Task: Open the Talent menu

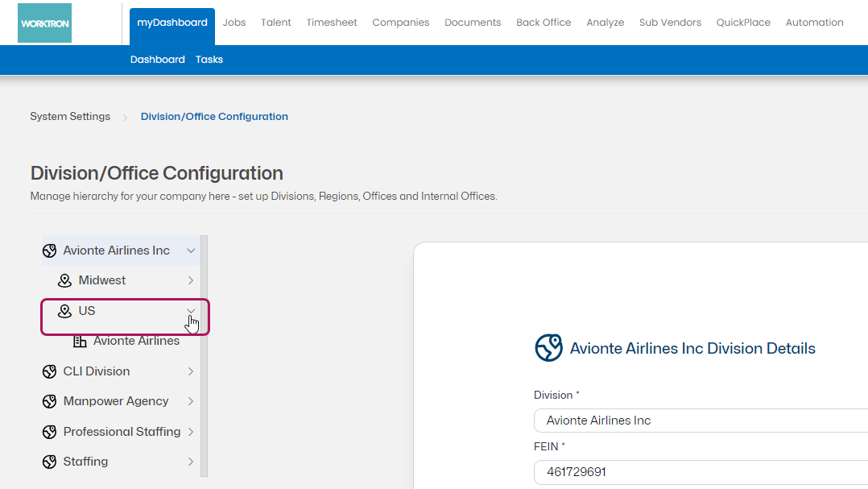Action: pos(275,23)
